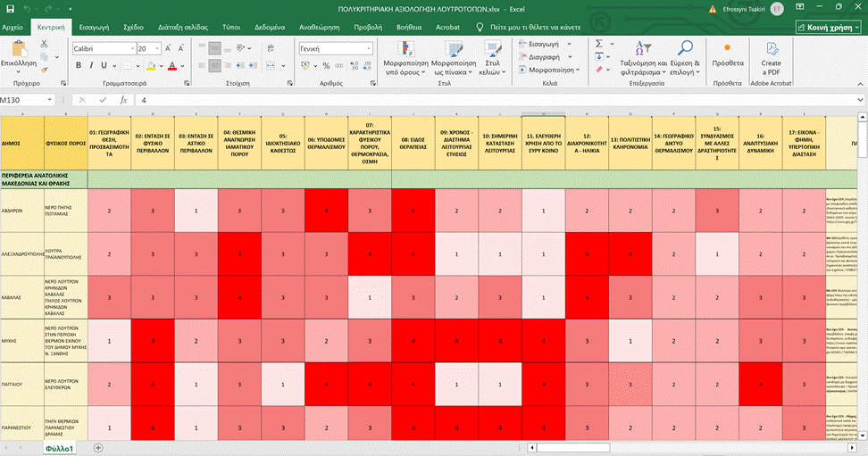The width and height of the screenshot is (868, 456).
Task: Increase font size with larger A icon
Action: 168,49
